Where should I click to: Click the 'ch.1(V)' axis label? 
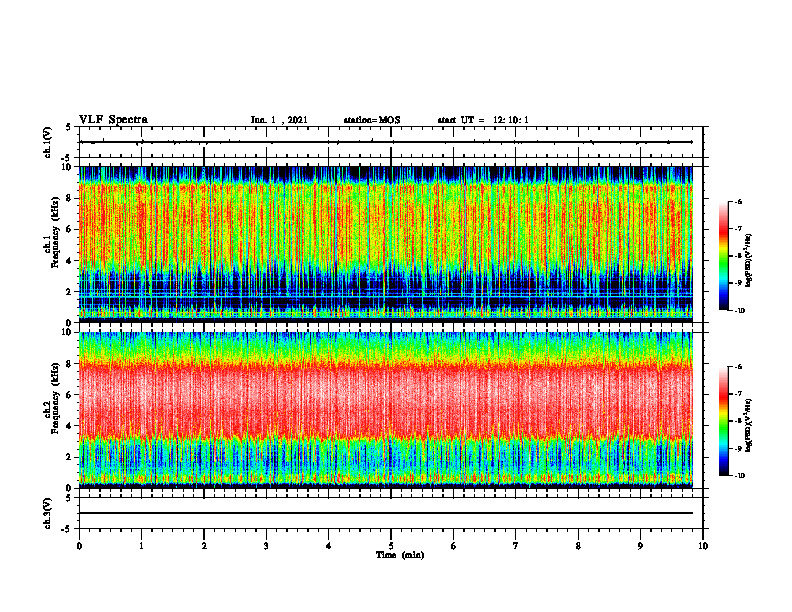(48, 142)
